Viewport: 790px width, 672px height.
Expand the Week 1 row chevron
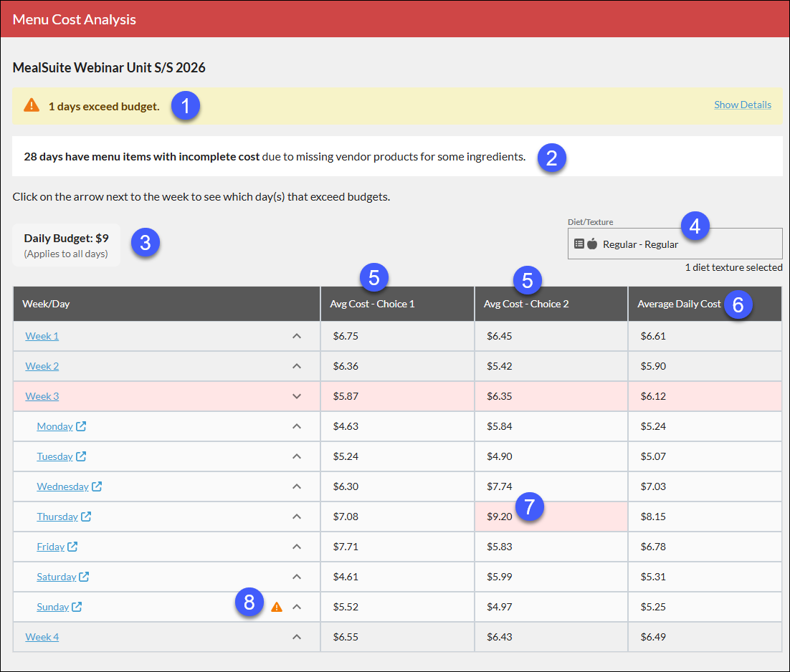click(297, 336)
